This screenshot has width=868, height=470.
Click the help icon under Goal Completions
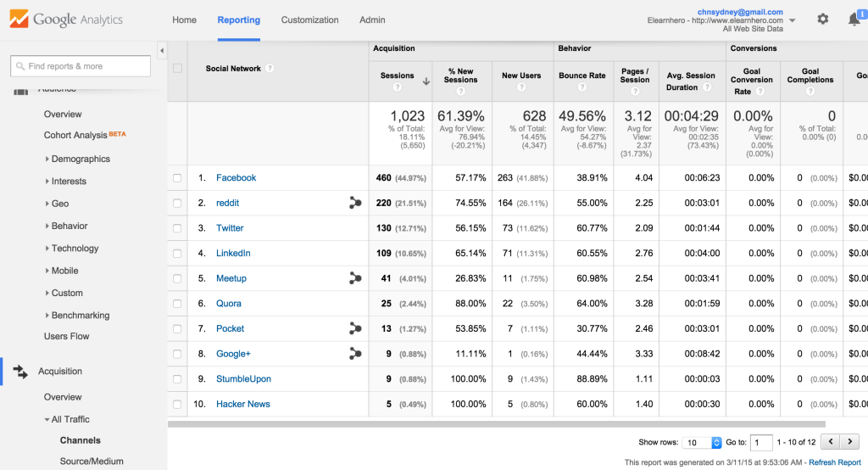tap(810, 91)
